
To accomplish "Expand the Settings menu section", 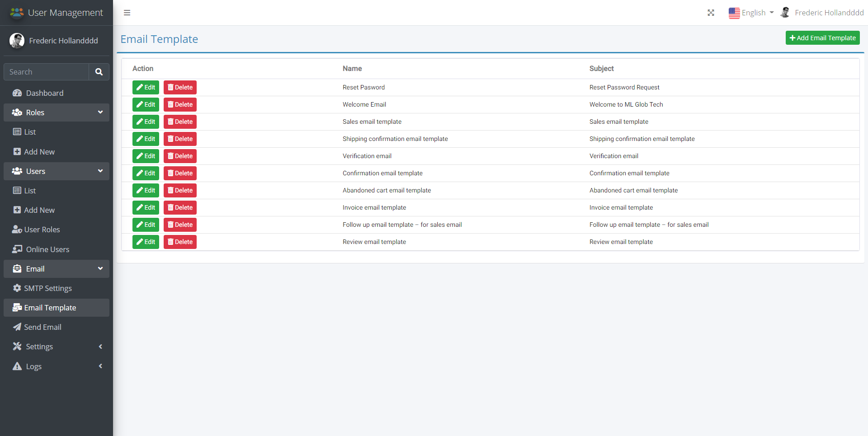I will pos(57,347).
